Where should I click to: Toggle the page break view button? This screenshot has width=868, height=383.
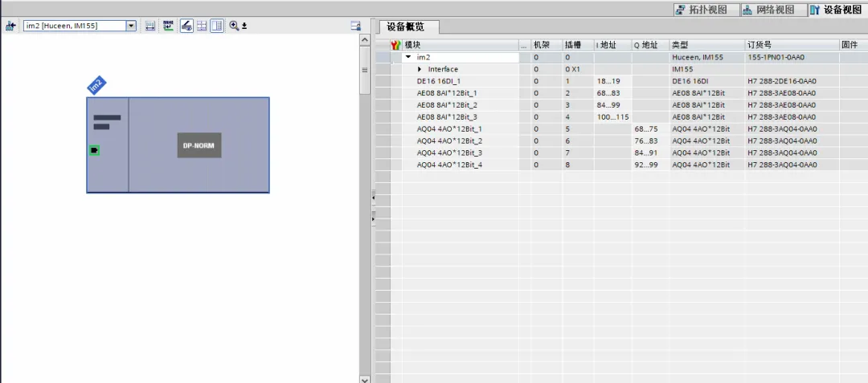tap(217, 26)
